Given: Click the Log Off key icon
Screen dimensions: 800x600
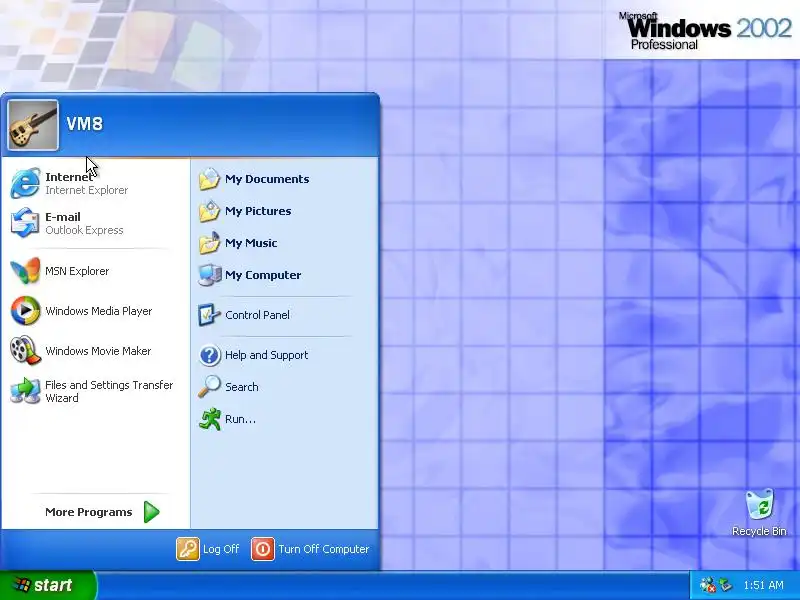Looking at the screenshot, I should click(188, 549).
